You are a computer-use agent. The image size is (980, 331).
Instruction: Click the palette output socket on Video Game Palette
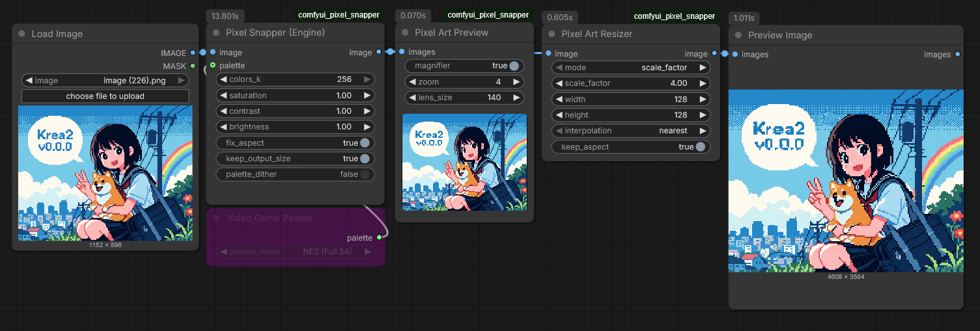pyautogui.click(x=380, y=237)
